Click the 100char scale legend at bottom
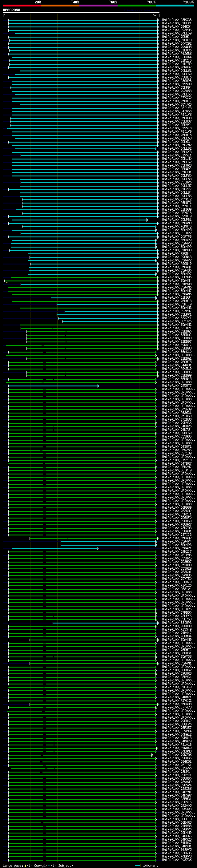 pyautogui.click(x=146, y=866)
